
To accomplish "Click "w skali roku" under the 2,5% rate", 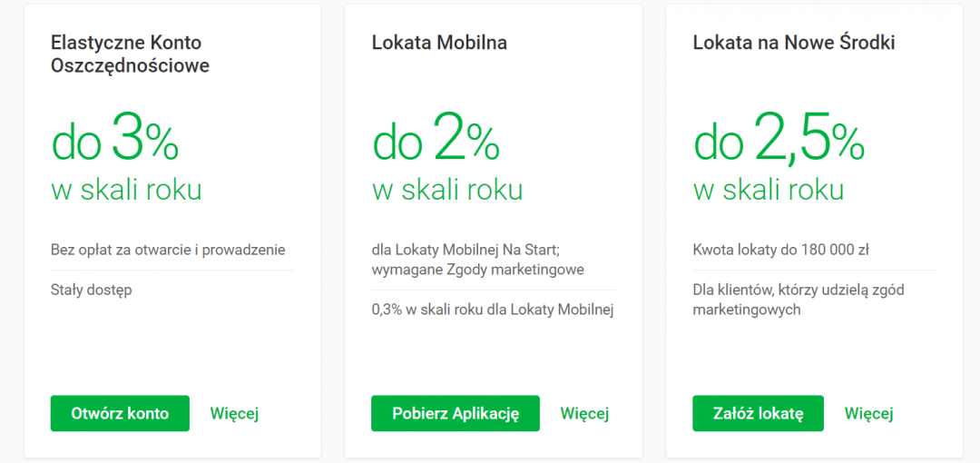I will (x=768, y=190).
